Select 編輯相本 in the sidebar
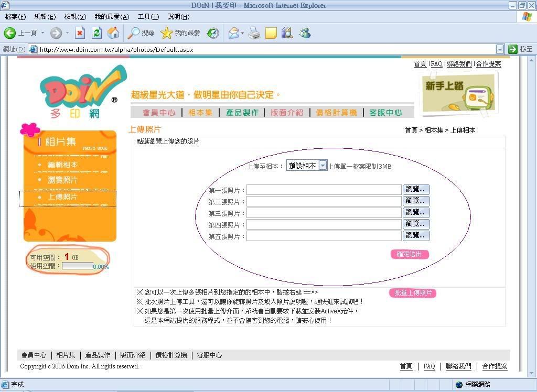 (x=63, y=165)
